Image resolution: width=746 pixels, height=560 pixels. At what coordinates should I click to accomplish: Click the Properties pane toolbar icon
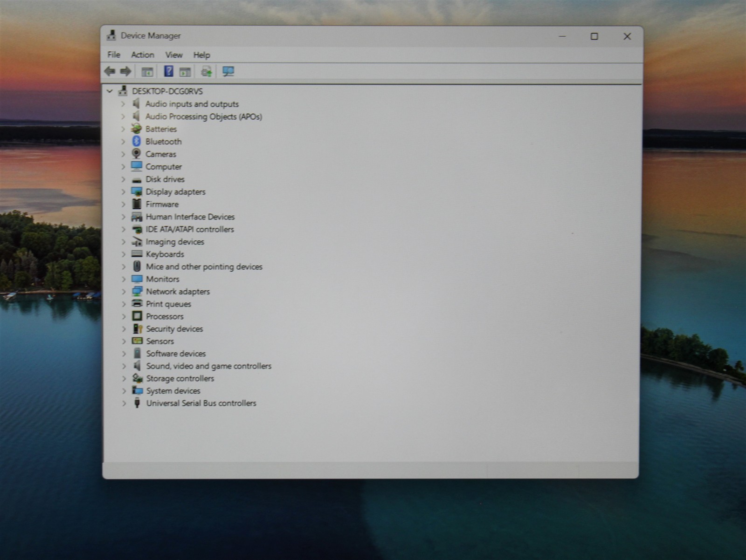click(185, 72)
